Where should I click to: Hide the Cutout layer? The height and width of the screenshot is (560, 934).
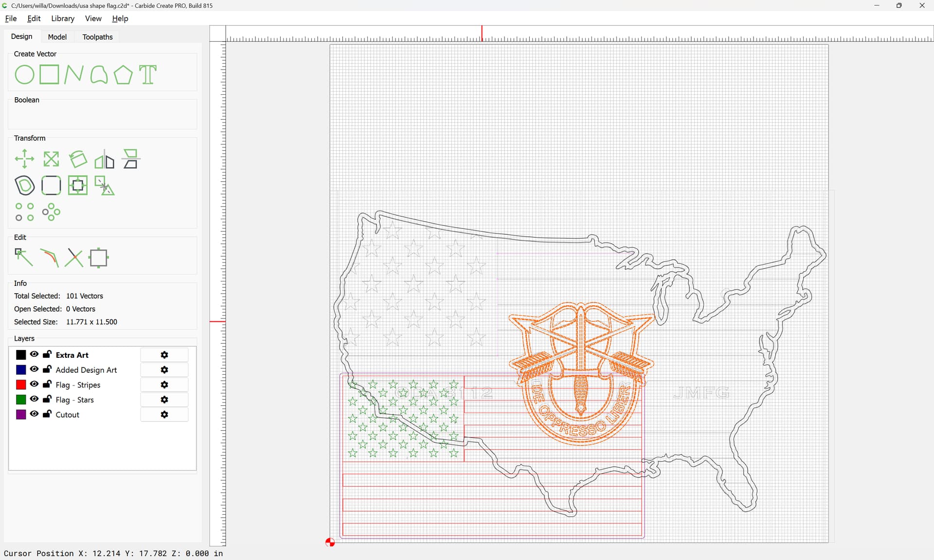click(34, 414)
